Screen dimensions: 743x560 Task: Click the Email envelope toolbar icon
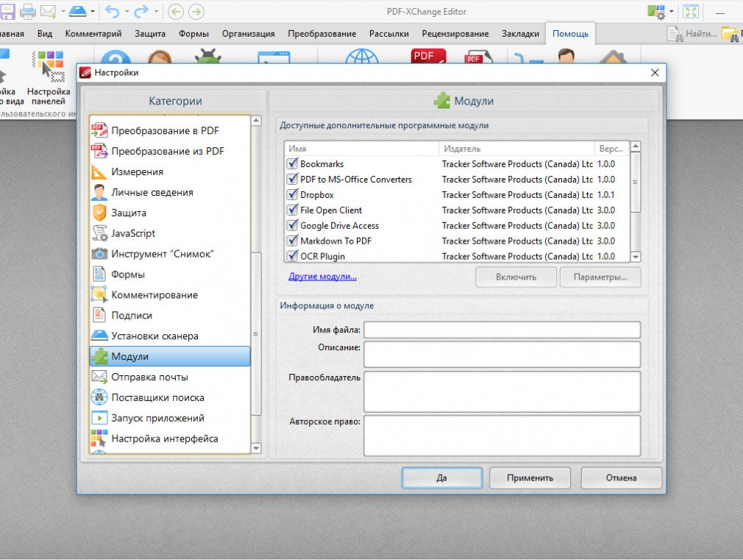[x=49, y=11]
